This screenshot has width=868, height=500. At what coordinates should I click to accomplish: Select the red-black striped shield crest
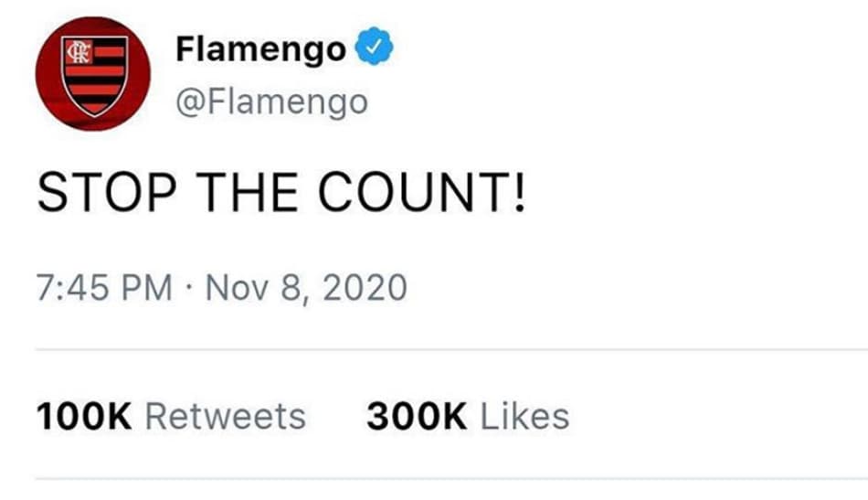tap(94, 75)
